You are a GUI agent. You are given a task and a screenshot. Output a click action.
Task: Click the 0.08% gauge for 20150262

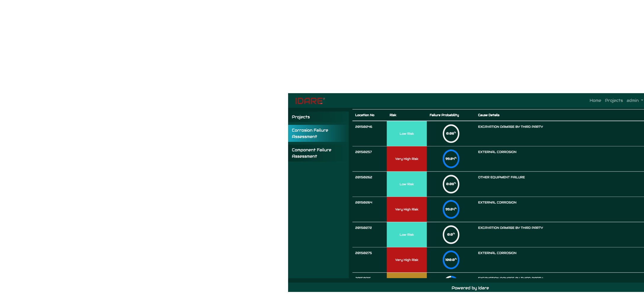point(451,184)
